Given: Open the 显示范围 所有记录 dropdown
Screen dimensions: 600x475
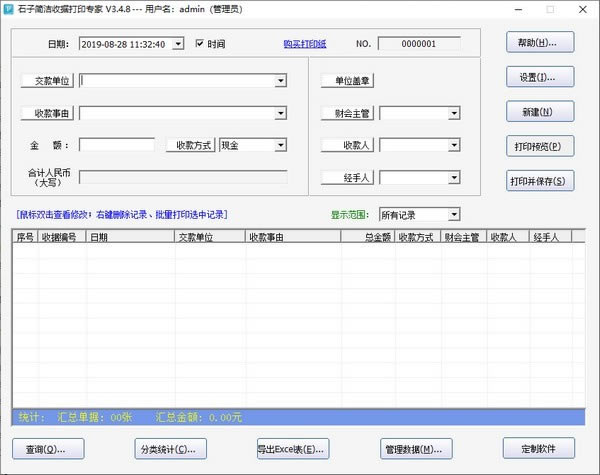Looking at the screenshot, I should [x=453, y=214].
